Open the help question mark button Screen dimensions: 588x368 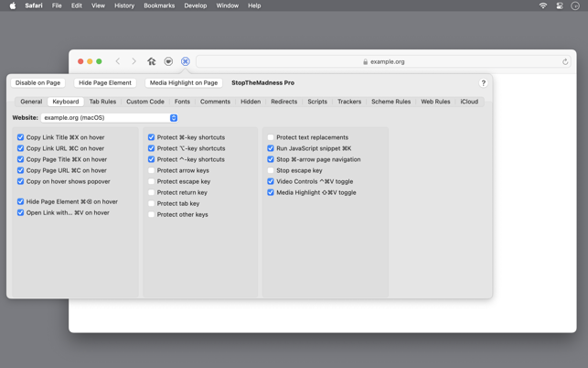click(x=484, y=83)
